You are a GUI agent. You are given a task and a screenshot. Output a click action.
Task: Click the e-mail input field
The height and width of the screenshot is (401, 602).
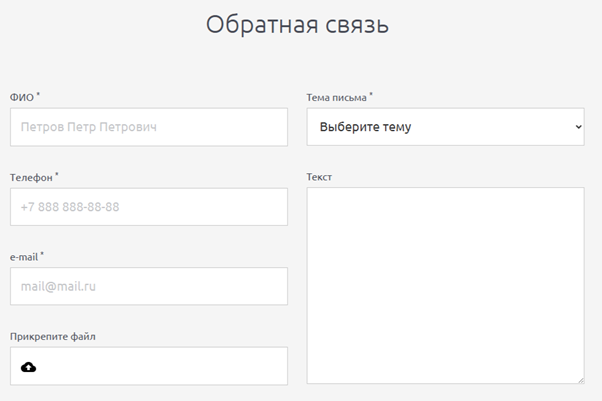pyautogui.click(x=149, y=286)
